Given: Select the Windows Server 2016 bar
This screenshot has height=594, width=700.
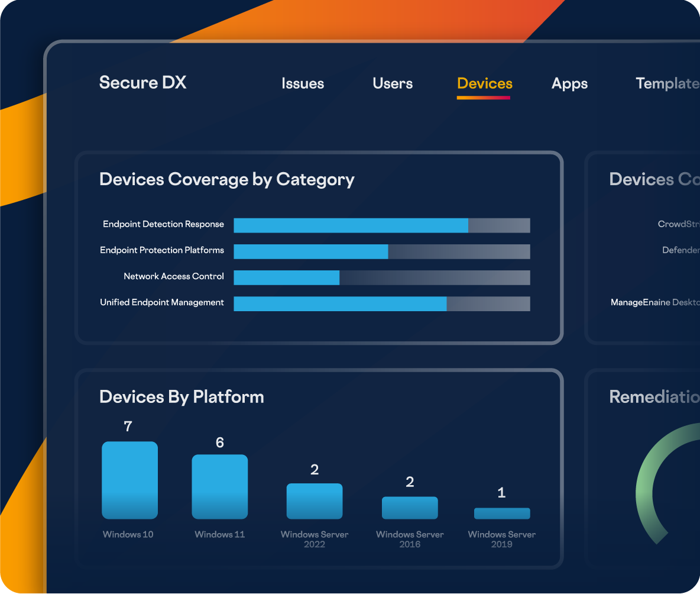Looking at the screenshot, I should 410,508.
